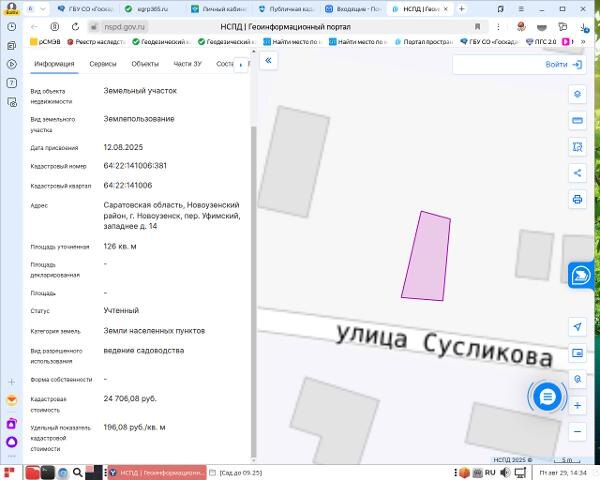
Task: Switch to the Части ЗУ tab
Action: 187,64
